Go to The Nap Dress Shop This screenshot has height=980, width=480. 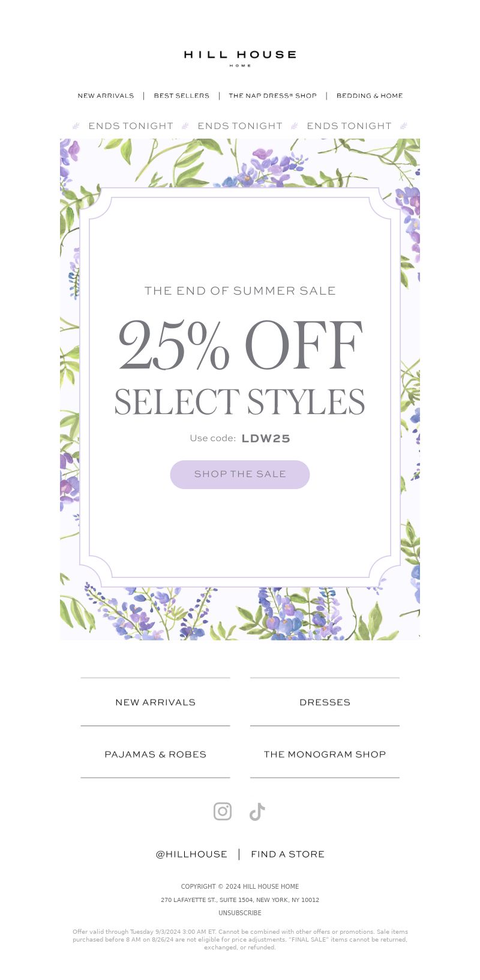coord(272,95)
